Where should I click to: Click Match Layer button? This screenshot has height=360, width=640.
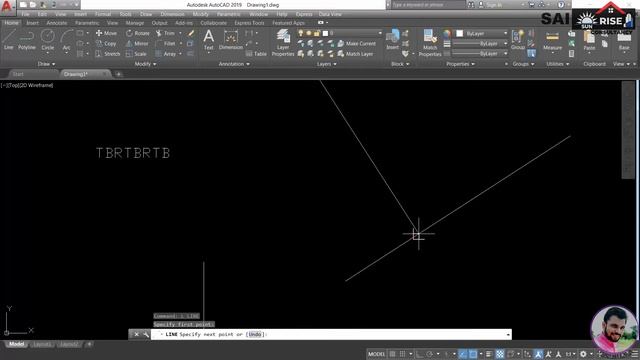[x=355, y=54]
